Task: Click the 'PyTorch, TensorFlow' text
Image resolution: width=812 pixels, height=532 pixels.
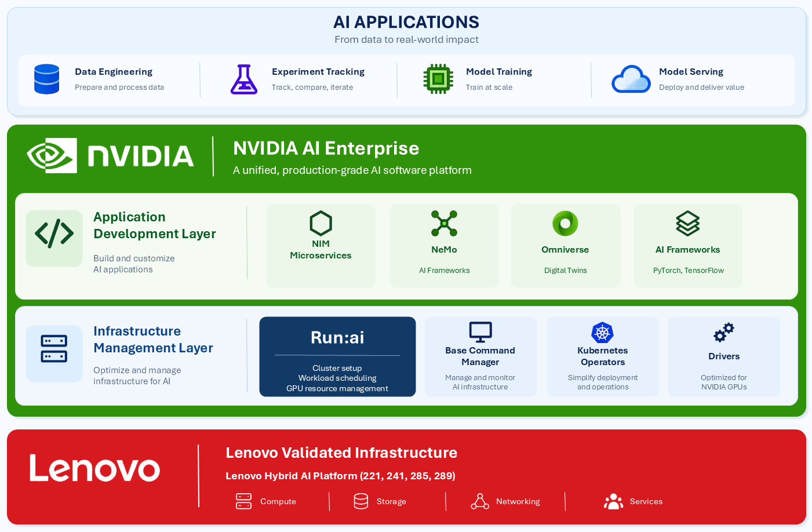Action: point(689,271)
